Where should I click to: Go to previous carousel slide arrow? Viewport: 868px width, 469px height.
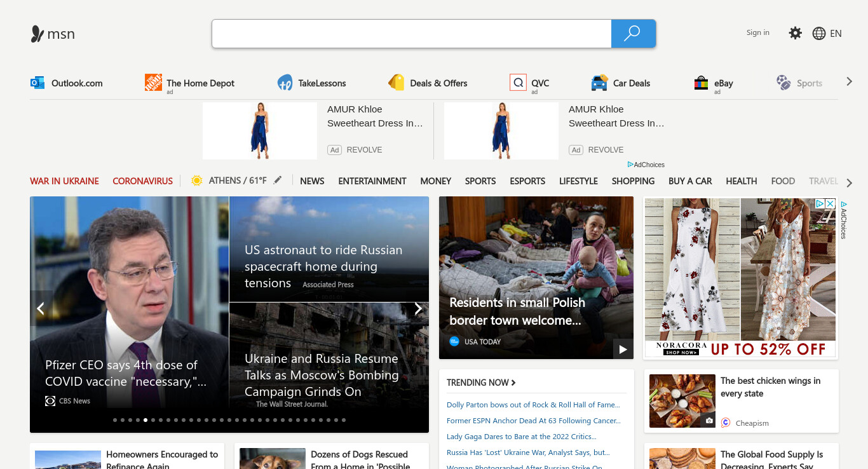point(41,308)
